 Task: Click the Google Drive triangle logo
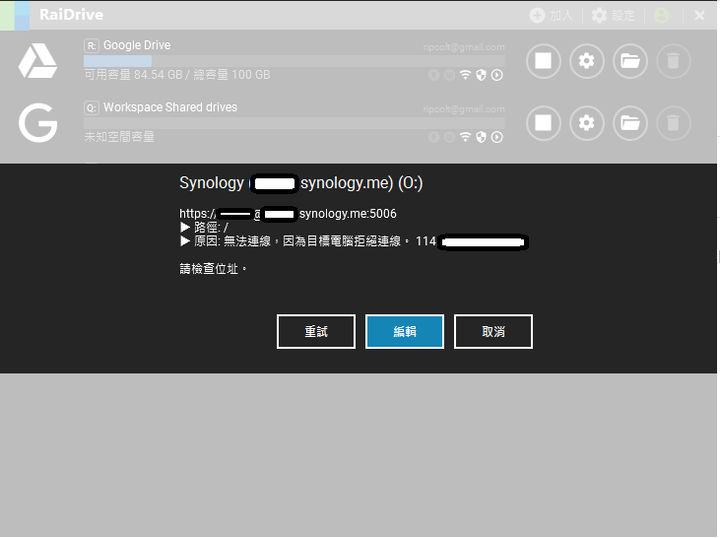click(38, 61)
